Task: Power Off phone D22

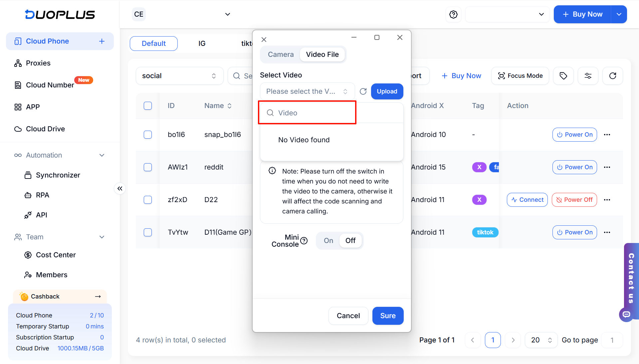Action: tap(574, 200)
